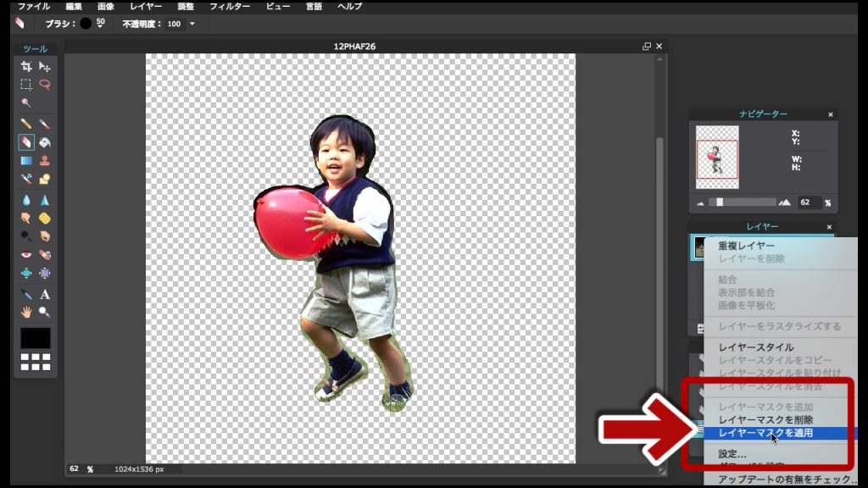Click the navigator zoom percentage field
Screen dimensions: 868x488
click(x=805, y=202)
